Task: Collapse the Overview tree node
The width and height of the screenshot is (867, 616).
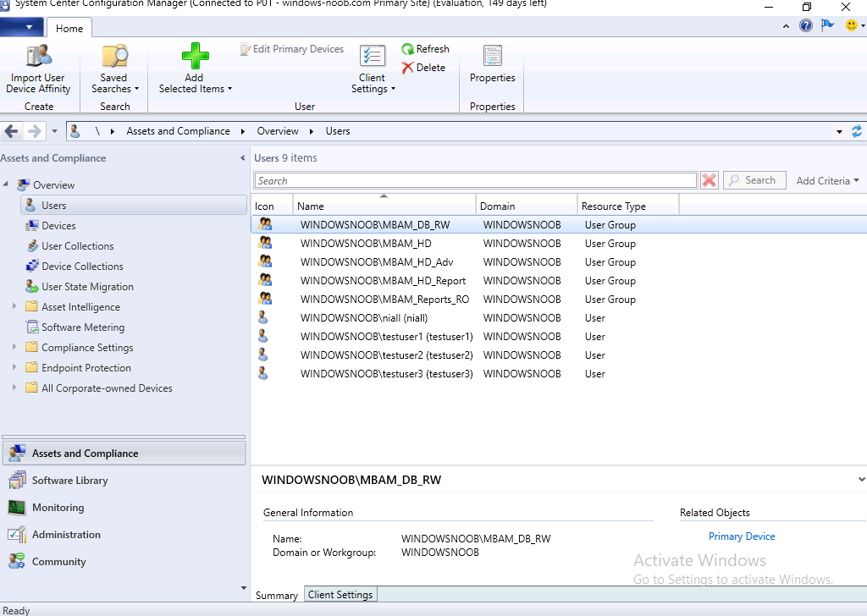Action: tap(6, 184)
